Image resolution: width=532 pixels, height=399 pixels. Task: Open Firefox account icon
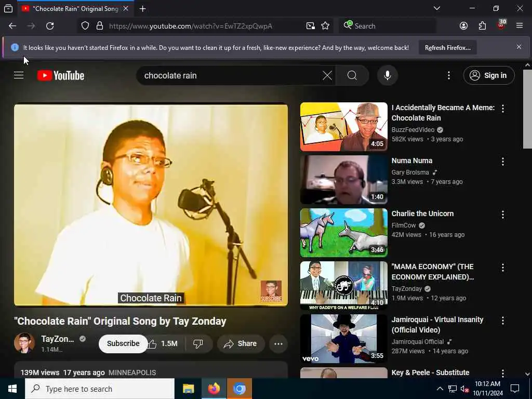point(463,26)
